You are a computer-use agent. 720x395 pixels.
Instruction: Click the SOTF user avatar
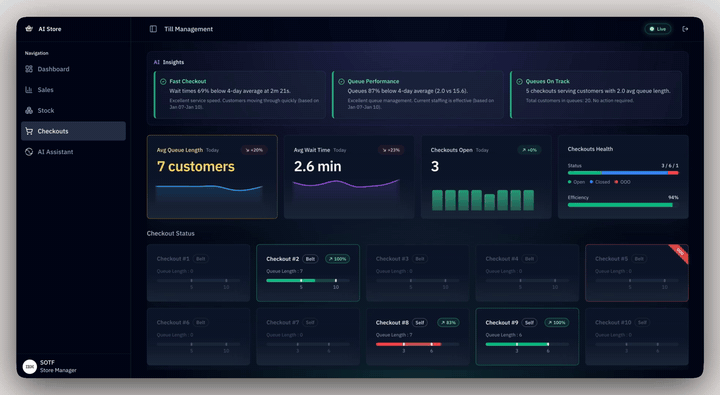(30, 367)
